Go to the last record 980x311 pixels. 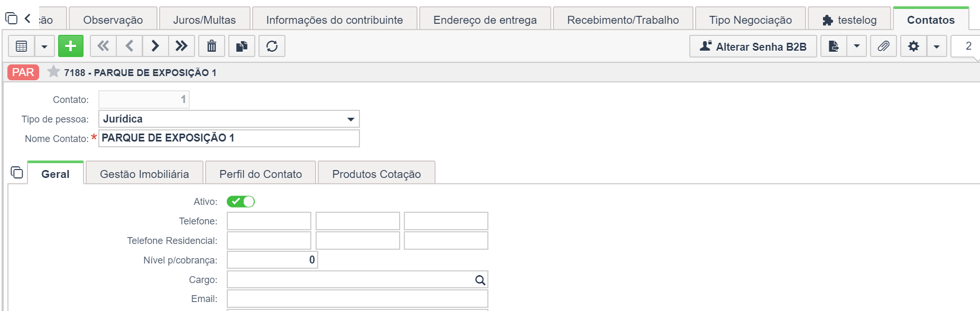point(181,46)
